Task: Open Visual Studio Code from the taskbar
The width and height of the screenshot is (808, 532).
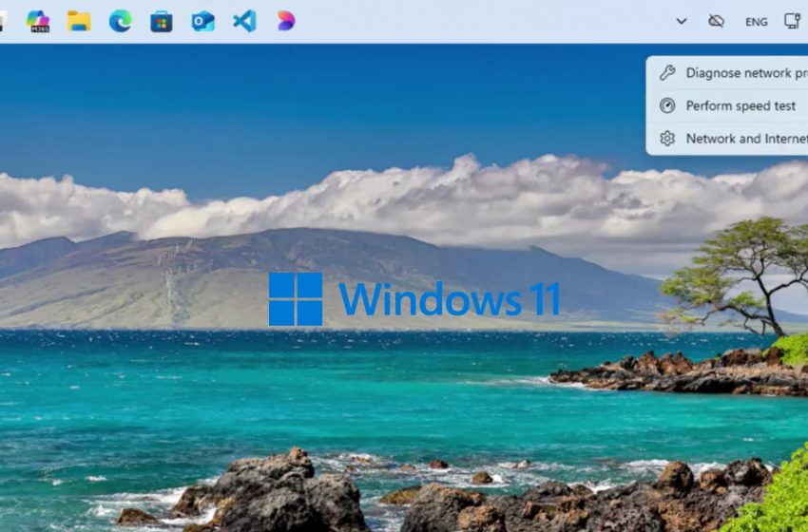Action: click(244, 21)
